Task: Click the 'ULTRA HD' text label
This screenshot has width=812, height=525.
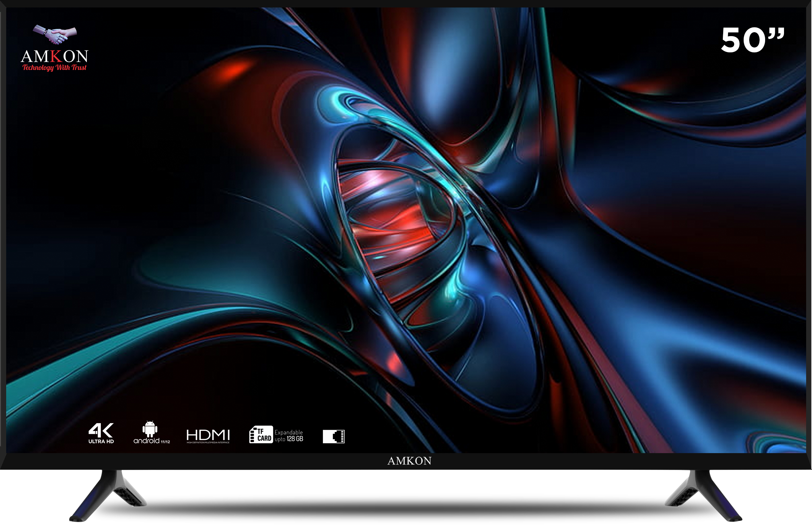Action: [x=101, y=441]
